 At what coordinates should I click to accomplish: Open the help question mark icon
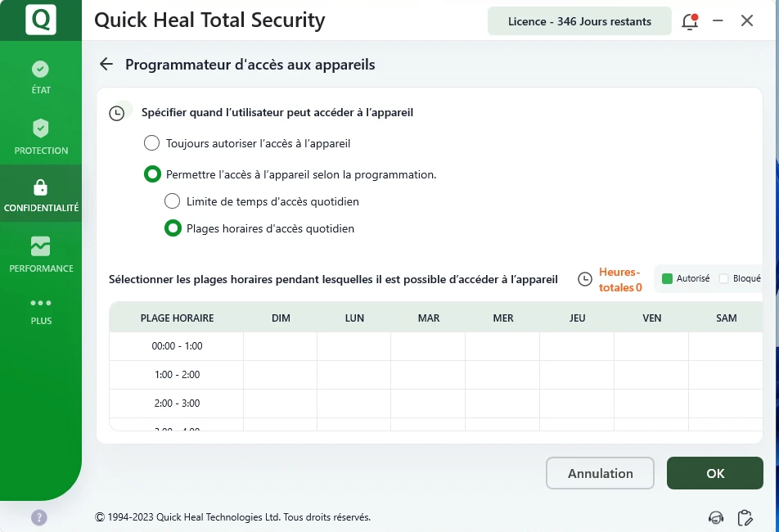[39, 517]
